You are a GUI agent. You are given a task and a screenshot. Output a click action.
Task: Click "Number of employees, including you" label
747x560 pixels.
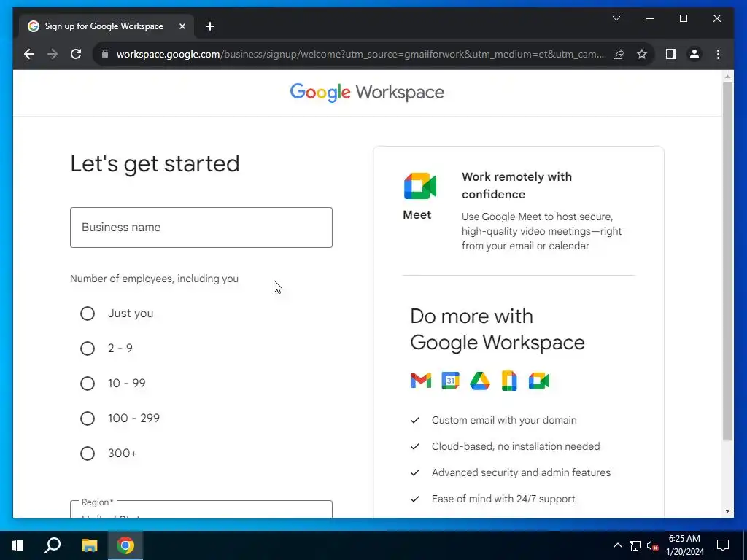pos(154,279)
